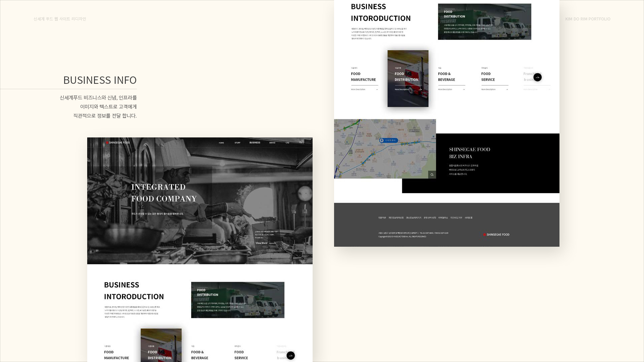The height and width of the screenshot is (362, 644).
Task: Click the SHINSEGAE FOOD BIZ INFRA heading
Action: [470, 153]
